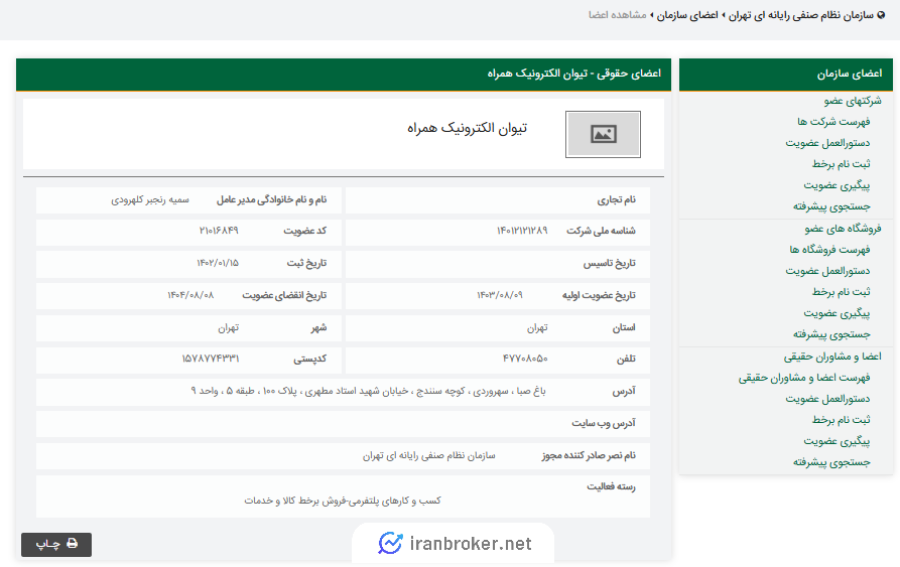The image size is (900, 567).
Task: Open پیگیری عضویت under فروشگاه های عضو
Action: pos(837,313)
